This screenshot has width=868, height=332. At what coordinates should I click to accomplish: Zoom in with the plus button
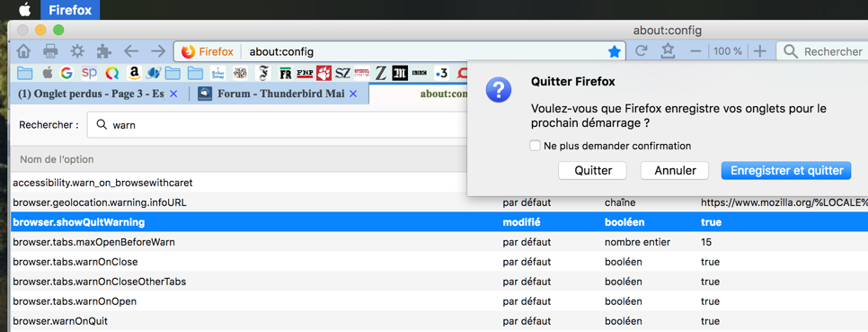[x=760, y=51]
